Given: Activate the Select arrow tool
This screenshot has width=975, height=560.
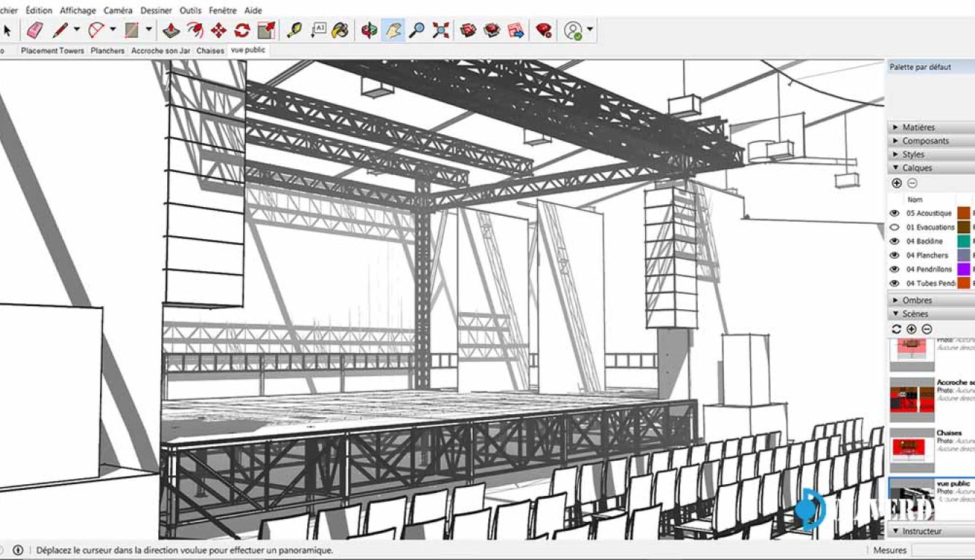Looking at the screenshot, I should click(7, 30).
